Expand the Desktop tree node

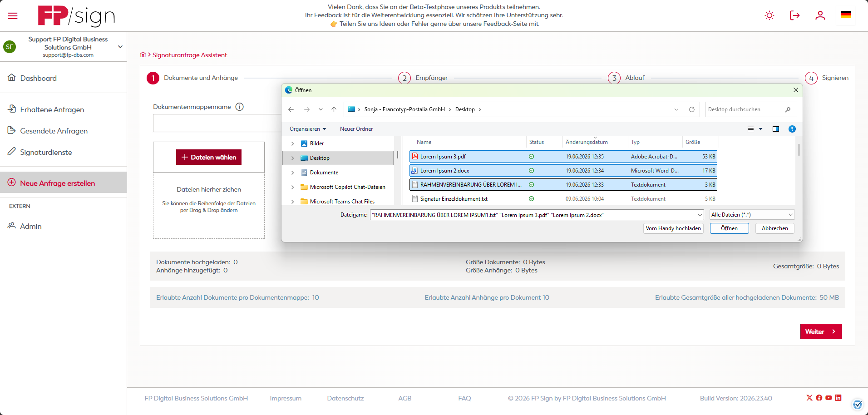tap(292, 158)
